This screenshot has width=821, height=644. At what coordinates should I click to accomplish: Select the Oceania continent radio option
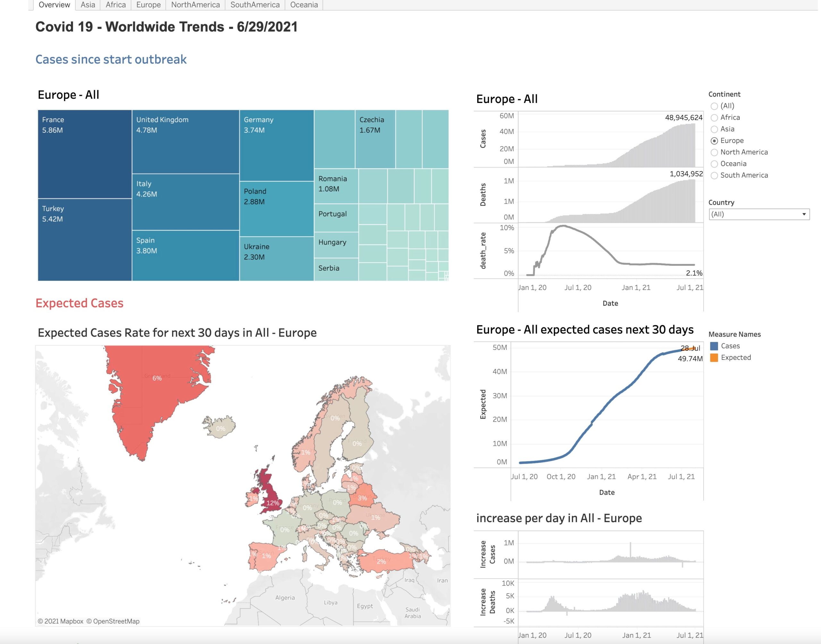pos(714,164)
